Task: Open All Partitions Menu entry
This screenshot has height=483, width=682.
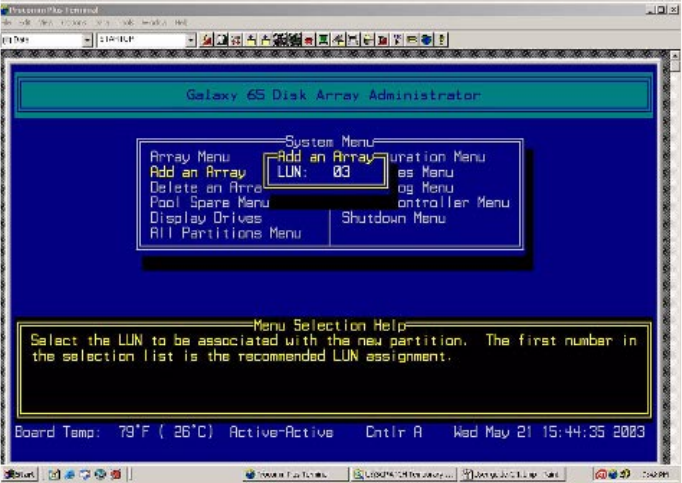Action: 225,233
